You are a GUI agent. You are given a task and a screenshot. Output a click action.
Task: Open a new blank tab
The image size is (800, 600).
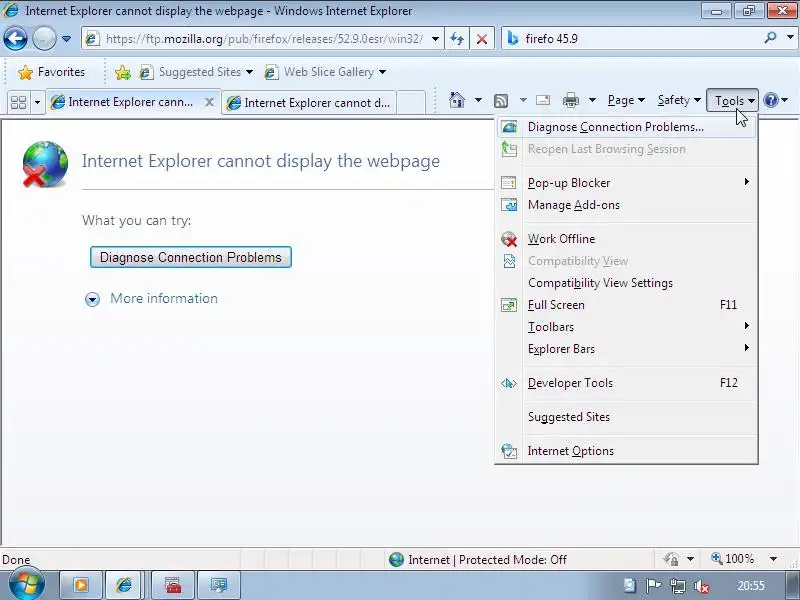coord(411,103)
